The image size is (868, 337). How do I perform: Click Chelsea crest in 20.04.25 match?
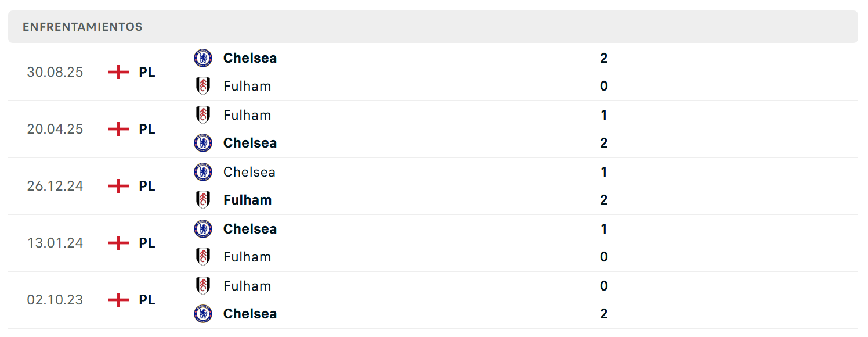click(x=203, y=143)
